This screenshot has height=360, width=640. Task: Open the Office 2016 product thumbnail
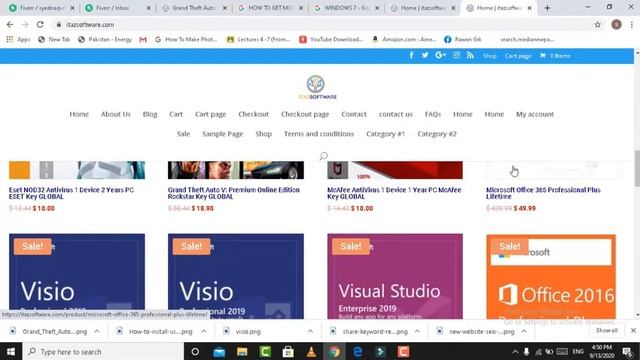click(551, 276)
